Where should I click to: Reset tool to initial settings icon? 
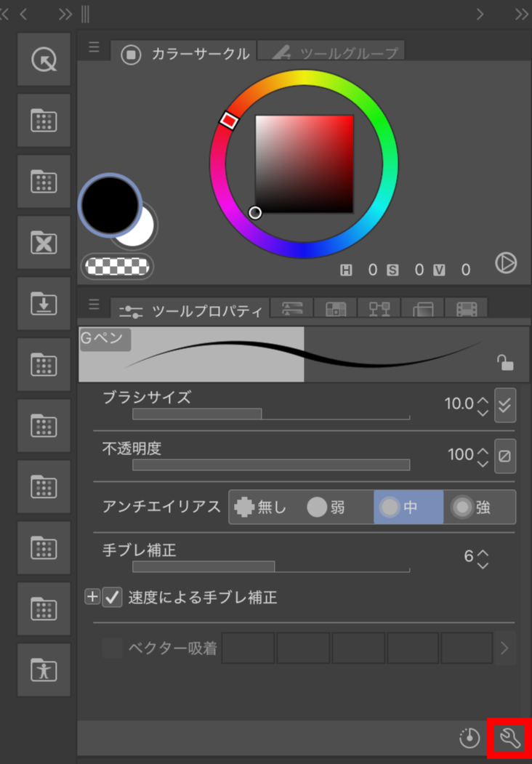pyautogui.click(x=469, y=739)
